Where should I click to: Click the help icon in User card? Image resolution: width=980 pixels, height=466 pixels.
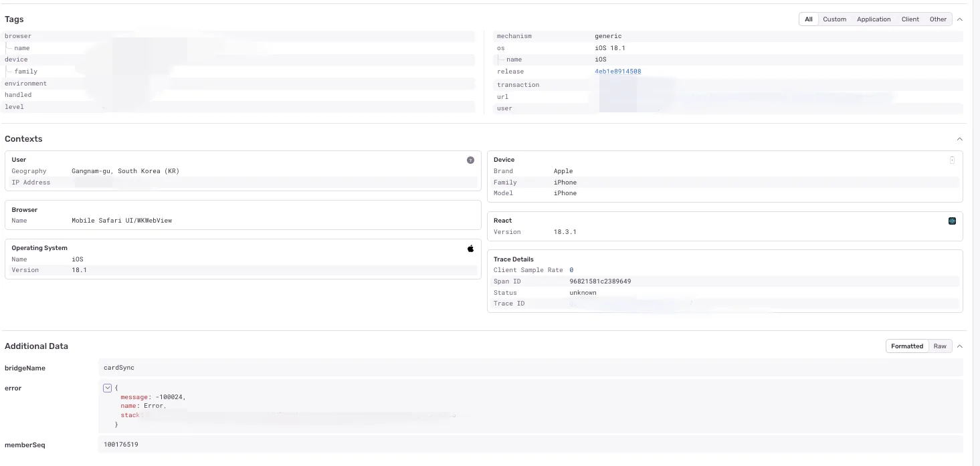[x=470, y=160]
